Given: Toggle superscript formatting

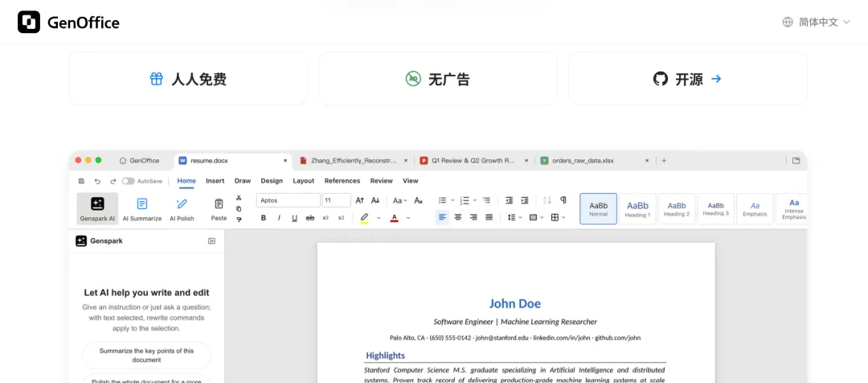Looking at the screenshot, I should (x=341, y=218).
